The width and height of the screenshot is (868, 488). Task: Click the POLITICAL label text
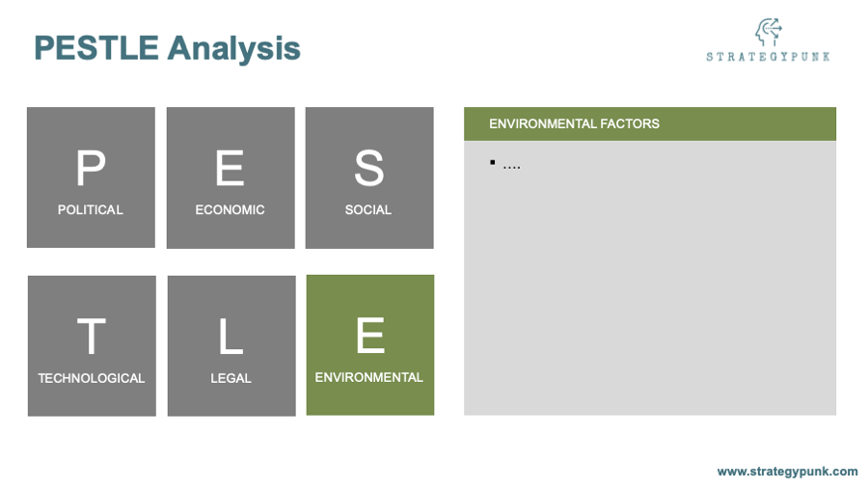91,209
